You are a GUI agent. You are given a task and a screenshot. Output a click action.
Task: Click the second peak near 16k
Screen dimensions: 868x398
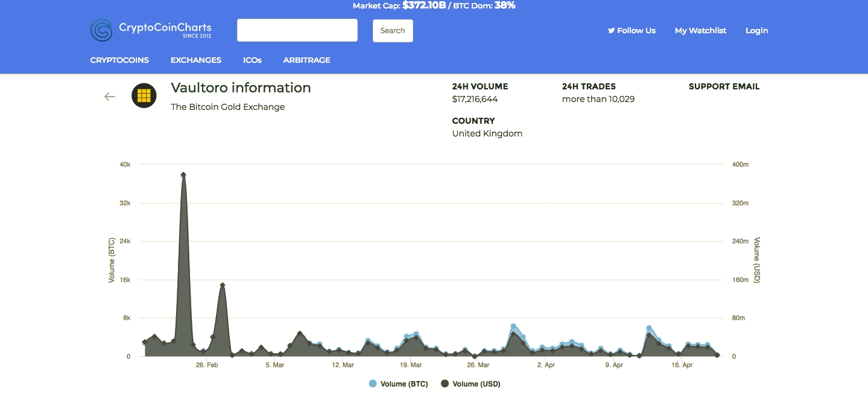[223, 285]
